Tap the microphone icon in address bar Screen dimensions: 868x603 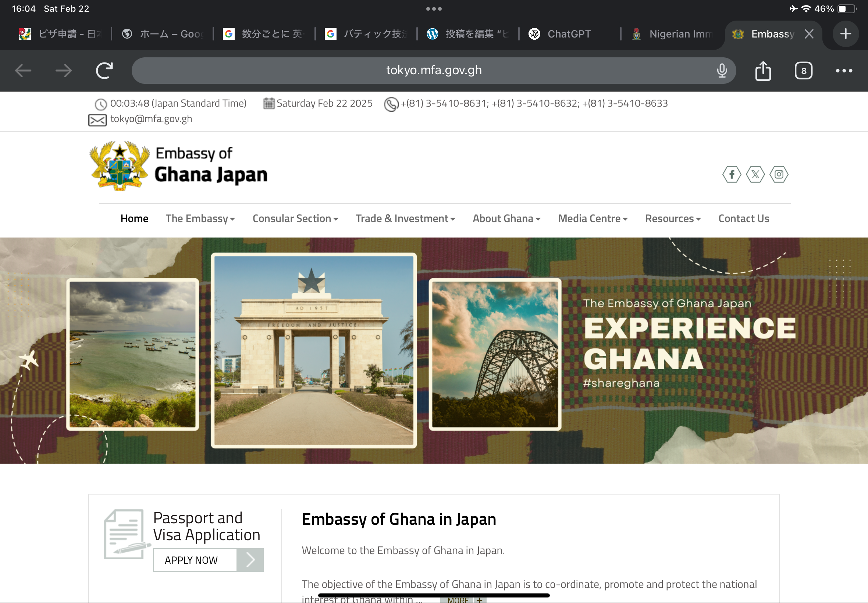click(x=721, y=71)
